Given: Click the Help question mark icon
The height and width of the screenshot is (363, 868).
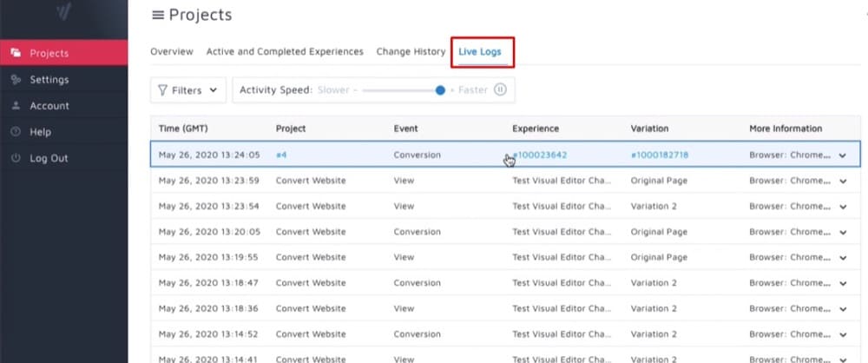Looking at the screenshot, I should click(x=16, y=132).
